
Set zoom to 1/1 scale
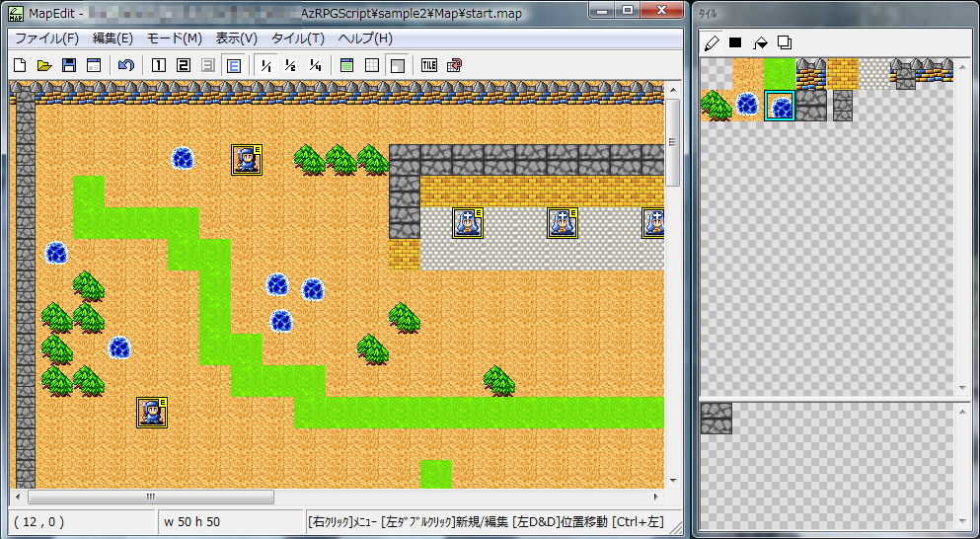tap(266, 65)
